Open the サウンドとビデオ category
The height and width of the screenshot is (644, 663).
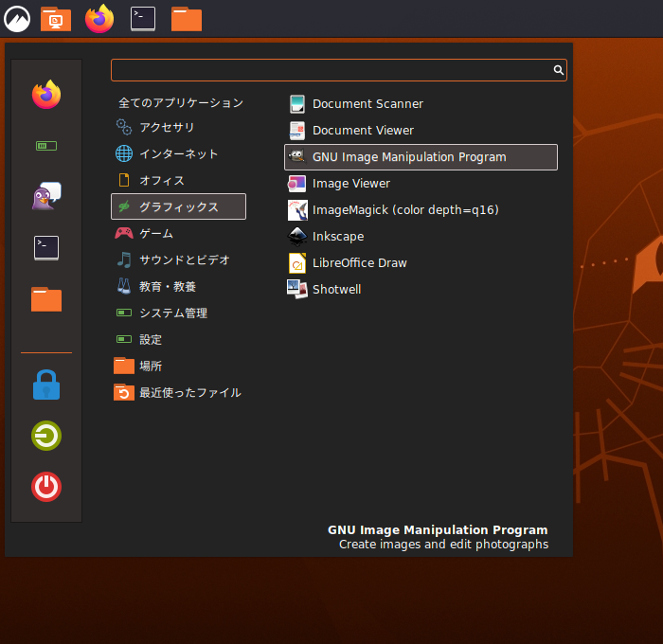pyautogui.click(x=178, y=260)
